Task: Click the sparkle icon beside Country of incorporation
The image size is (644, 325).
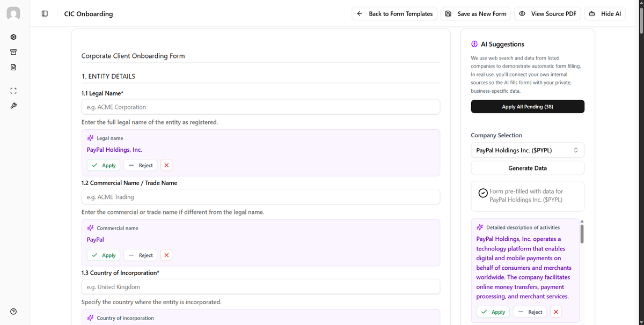Action: pyautogui.click(x=90, y=319)
